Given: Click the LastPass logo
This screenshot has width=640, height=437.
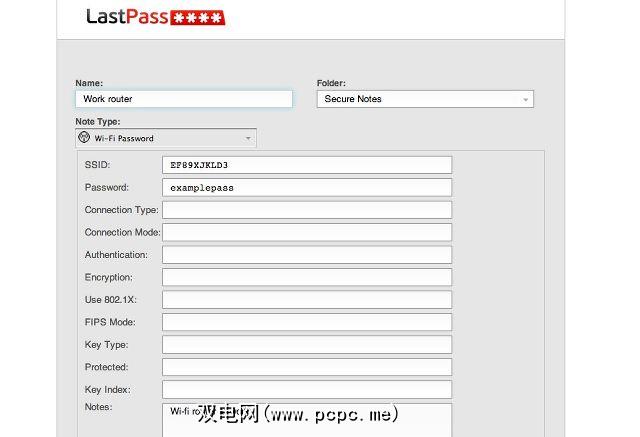Looking at the screenshot, I should click(x=156, y=17).
